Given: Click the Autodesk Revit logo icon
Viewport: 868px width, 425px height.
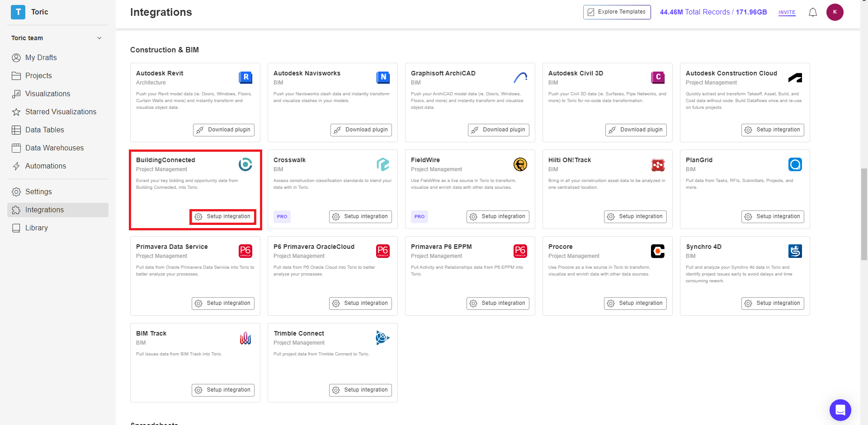Looking at the screenshot, I should [245, 78].
